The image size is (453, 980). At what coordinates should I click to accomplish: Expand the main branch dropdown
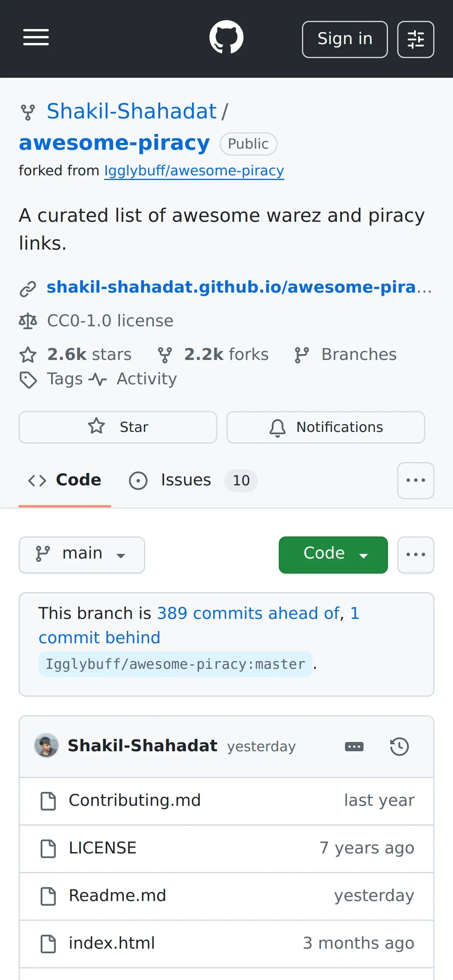[x=82, y=555]
